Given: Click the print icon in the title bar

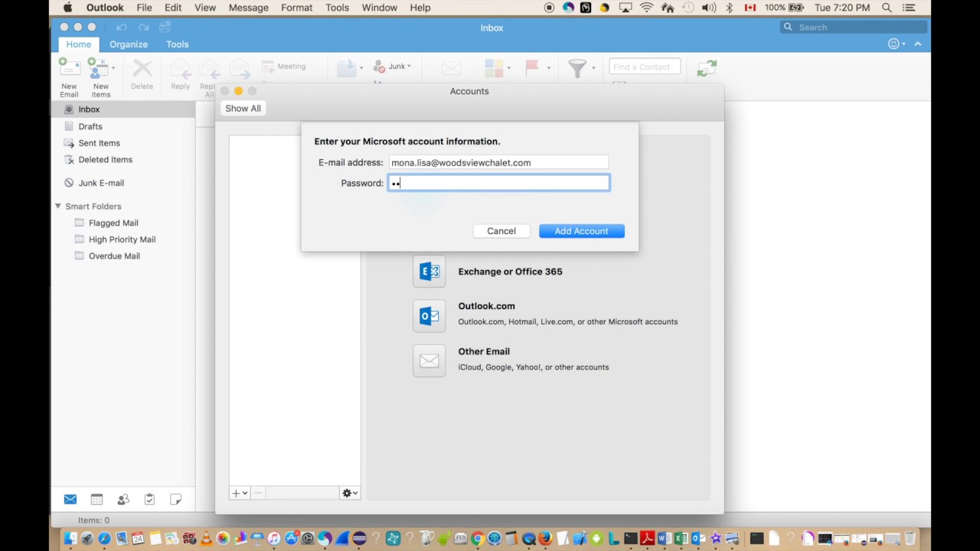Looking at the screenshot, I should 165,28.
